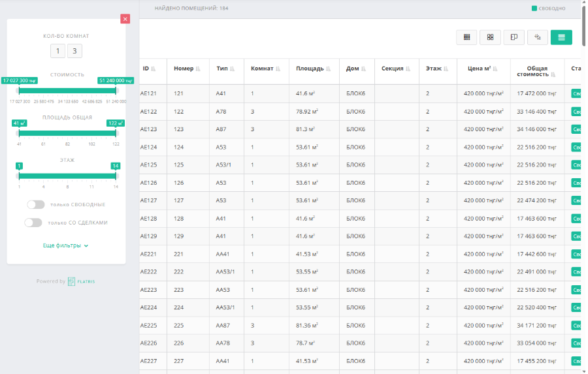Click the Номер column header

pyautogui.click(x=183, y=69)
